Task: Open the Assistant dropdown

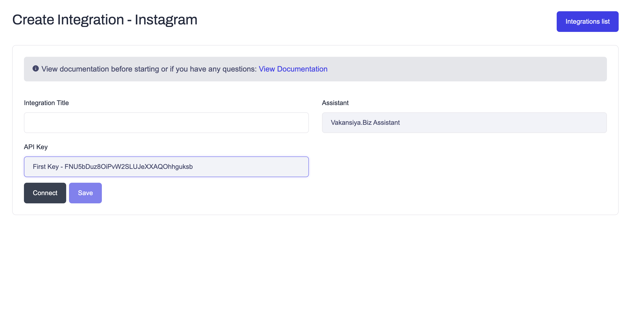Action: point(464,123)
